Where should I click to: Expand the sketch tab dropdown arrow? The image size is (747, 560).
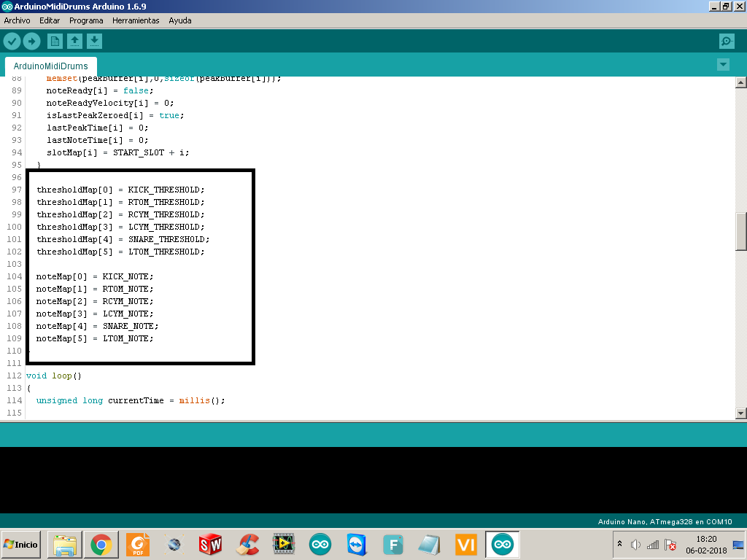click(723, 65)
